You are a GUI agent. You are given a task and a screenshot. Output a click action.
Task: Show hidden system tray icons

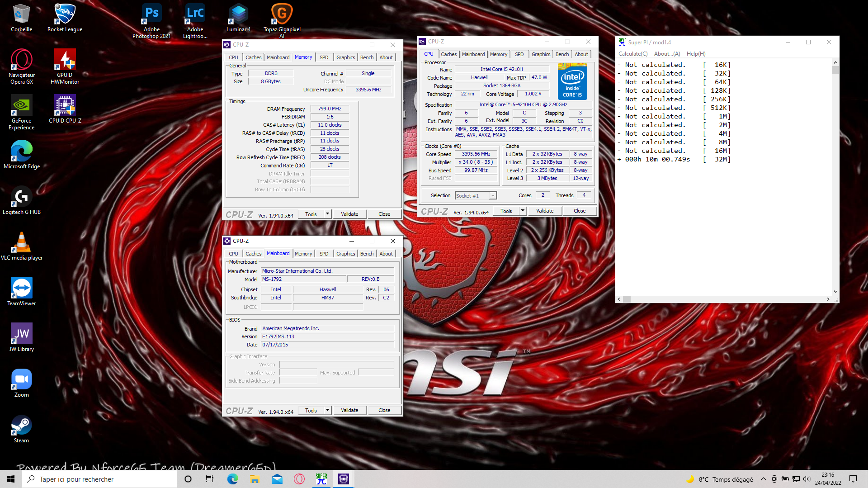[764, 479]
